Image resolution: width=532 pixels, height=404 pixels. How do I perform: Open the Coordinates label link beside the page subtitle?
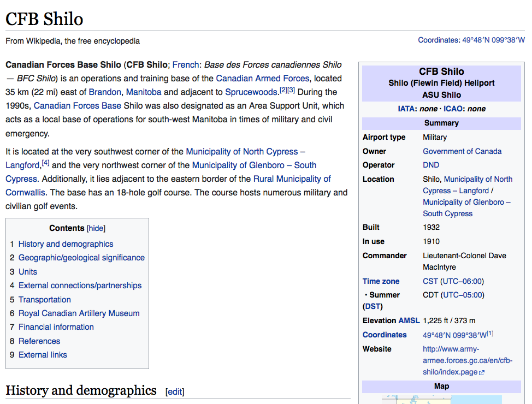pyautogui.click(x=439, y=40)
